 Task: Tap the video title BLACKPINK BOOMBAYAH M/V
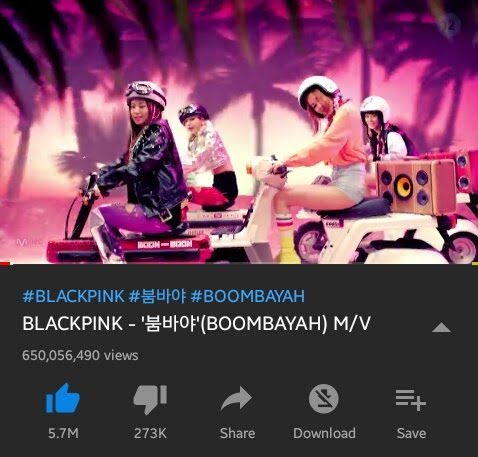pyautogui.click(x=196, y=323)
